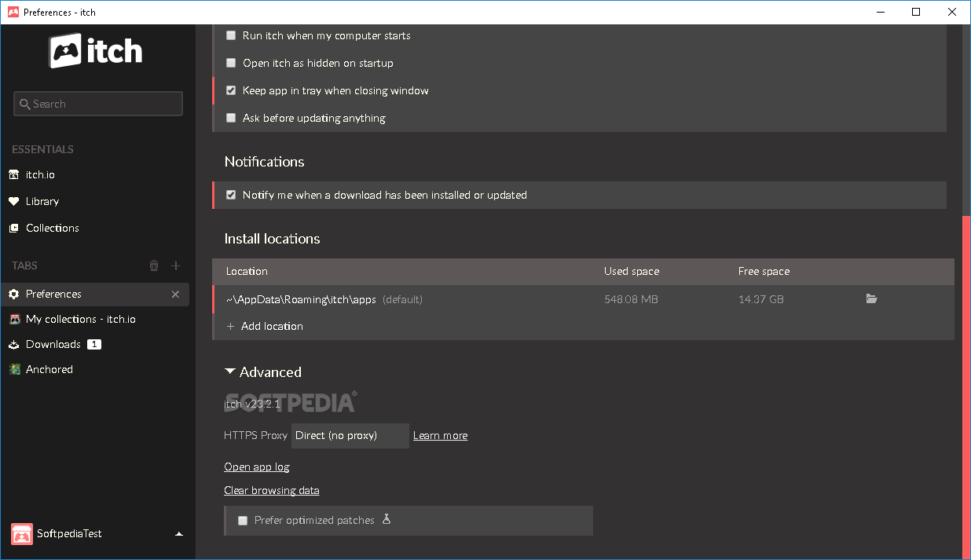Image resolution: width=971 pixels, height=560 pixels.
Task: Click the 548.08 MB used space value
Action: (x=631, y=299)
